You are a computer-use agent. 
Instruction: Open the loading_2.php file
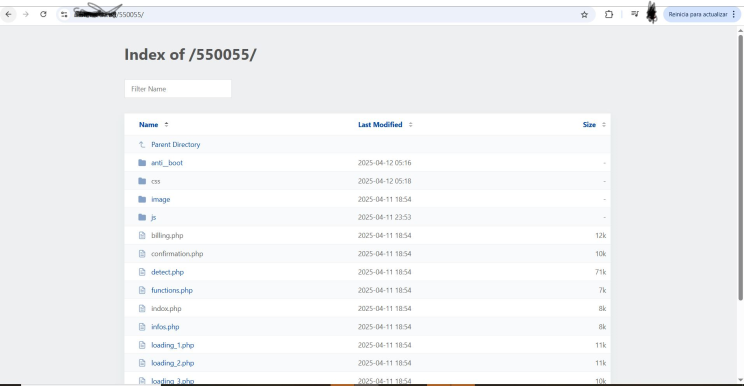173,363
